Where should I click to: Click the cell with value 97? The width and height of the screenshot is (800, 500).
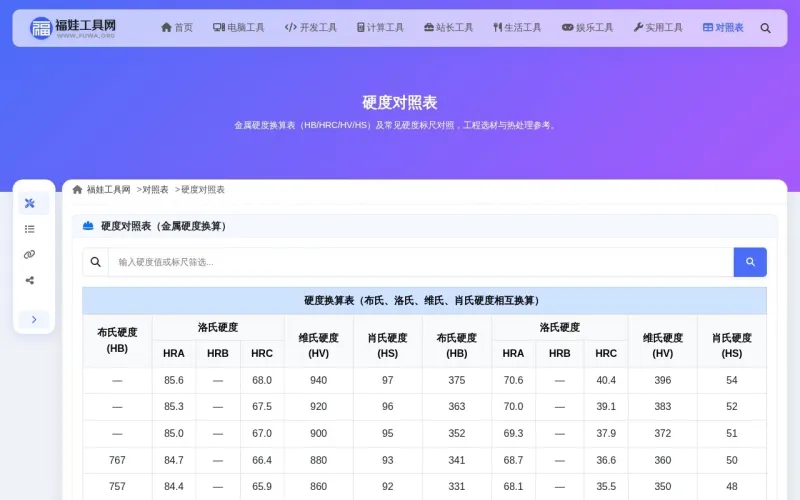(x=388, y=380)
